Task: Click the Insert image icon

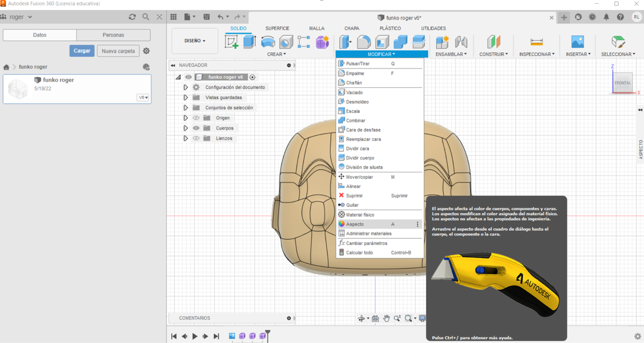Action: tap(577, 42)
